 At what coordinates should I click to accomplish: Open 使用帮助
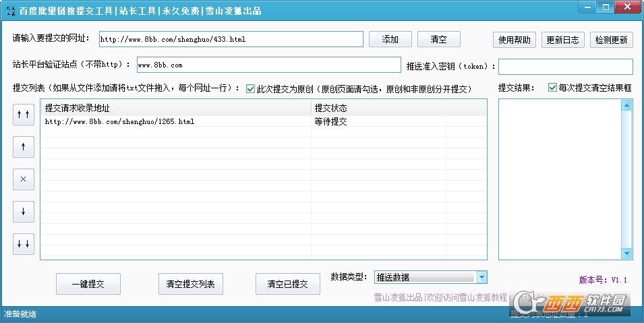515,40
